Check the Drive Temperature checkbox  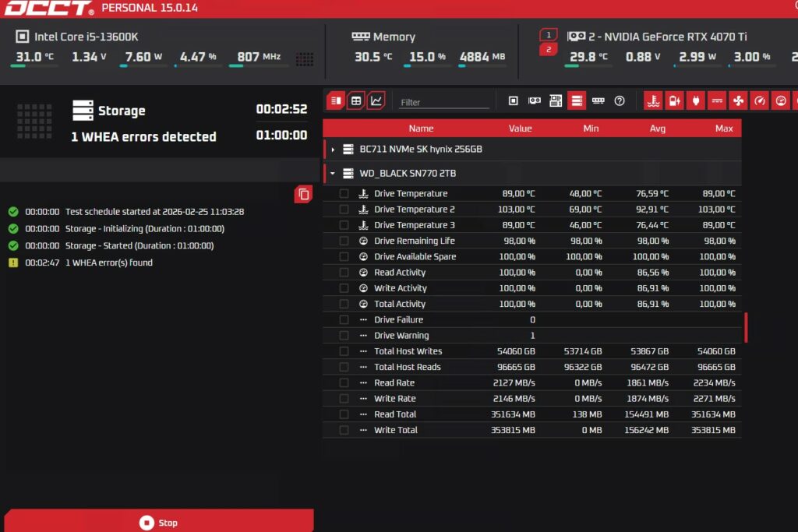click(x=344, y=194)
